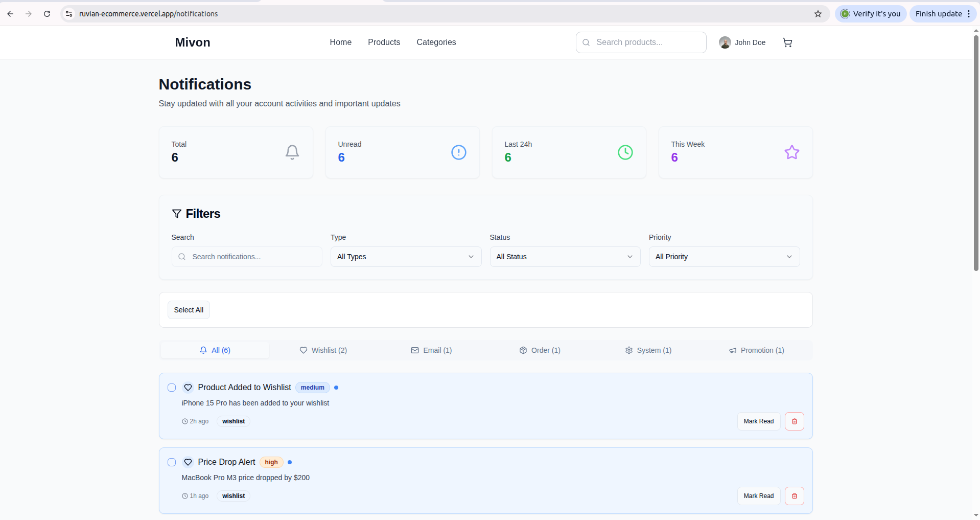Open the All Types dropdown
980x520 pixels.
point(406,257)
